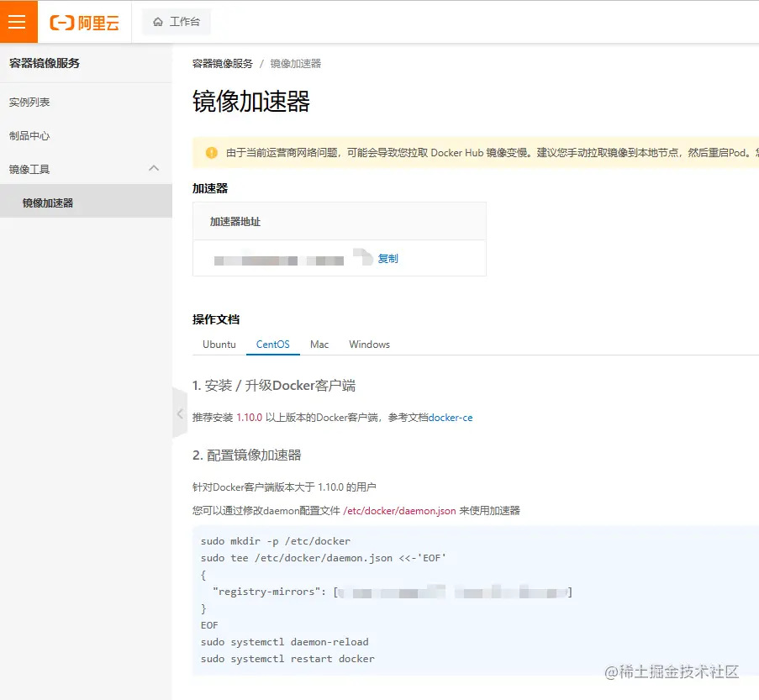This screenshot has width=759, height=700.
Task: Click the /etc/docker/daemon.json path text
Action: click(x=399, y=511)
